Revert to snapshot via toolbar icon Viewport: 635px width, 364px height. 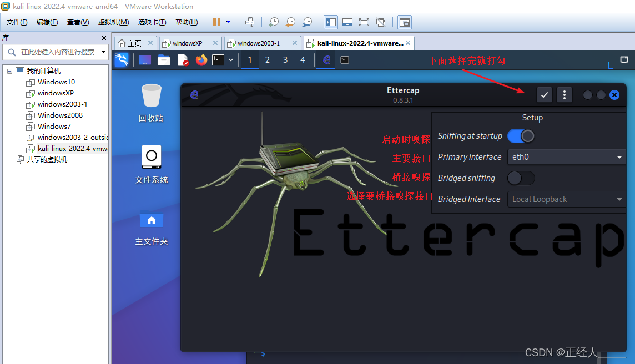[x=290, y=22]
